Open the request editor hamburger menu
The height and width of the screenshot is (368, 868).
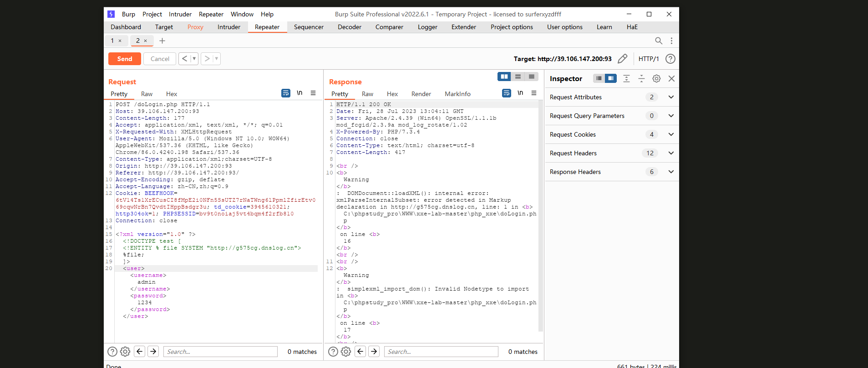[x=313, y=93]
